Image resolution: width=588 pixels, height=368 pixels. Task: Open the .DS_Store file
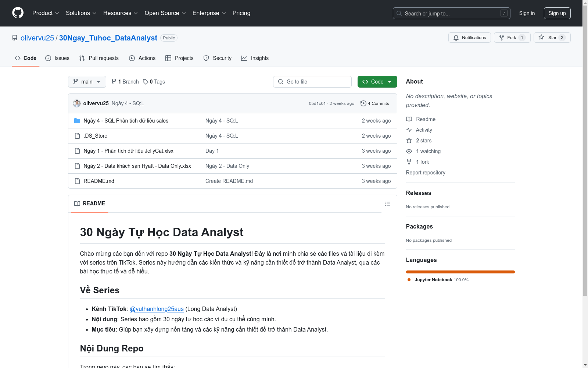click(96, 136)
